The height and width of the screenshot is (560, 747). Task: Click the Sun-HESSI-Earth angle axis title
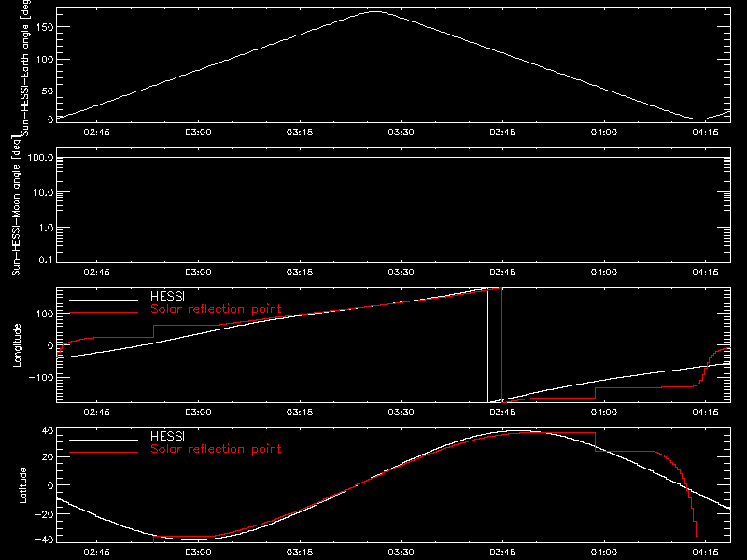pos(26,66)
